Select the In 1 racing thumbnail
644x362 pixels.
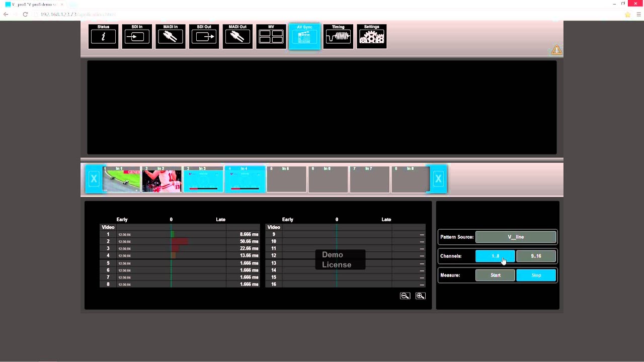121,179
